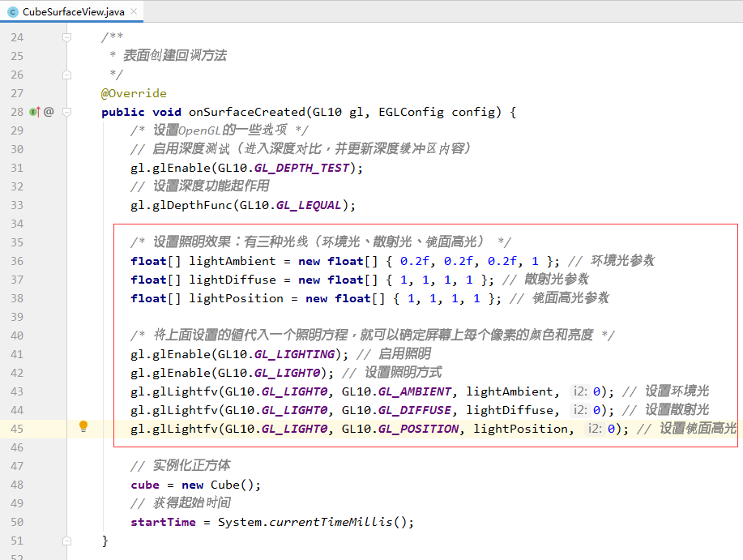Click the implements-method gutter icon at line 28
743x560 pixels.
[x=35, y=113]
